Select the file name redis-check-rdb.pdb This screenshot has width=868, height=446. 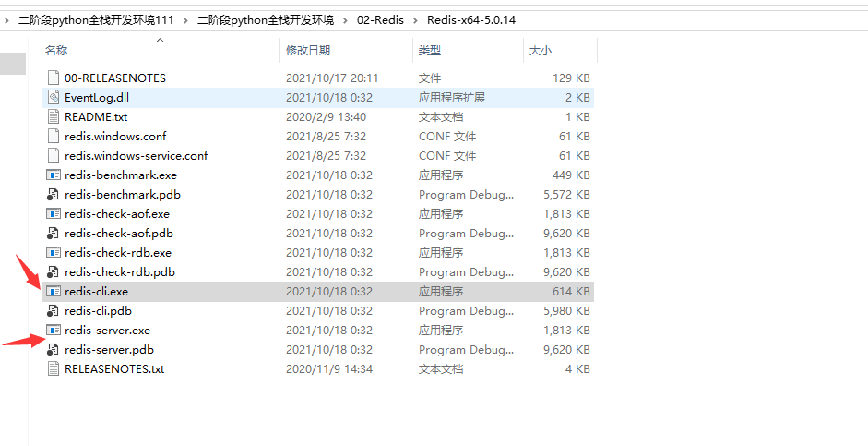(120, 272)
